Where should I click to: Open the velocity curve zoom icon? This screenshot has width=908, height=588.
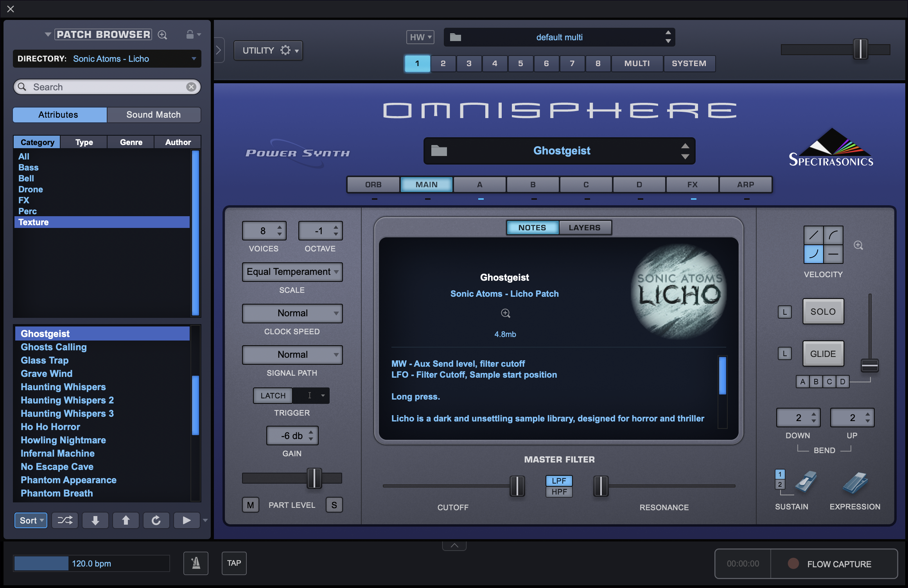pos(858,245)
